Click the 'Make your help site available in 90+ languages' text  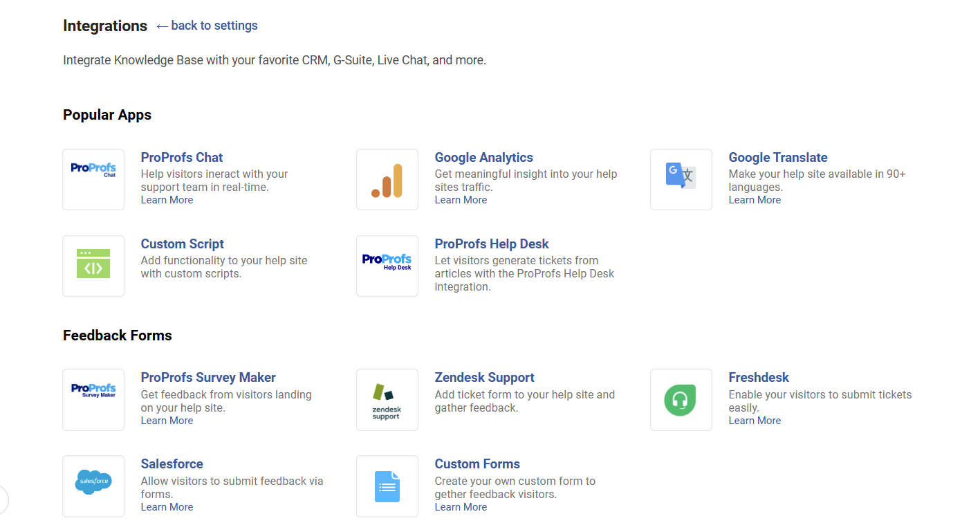tap(817, 181)
